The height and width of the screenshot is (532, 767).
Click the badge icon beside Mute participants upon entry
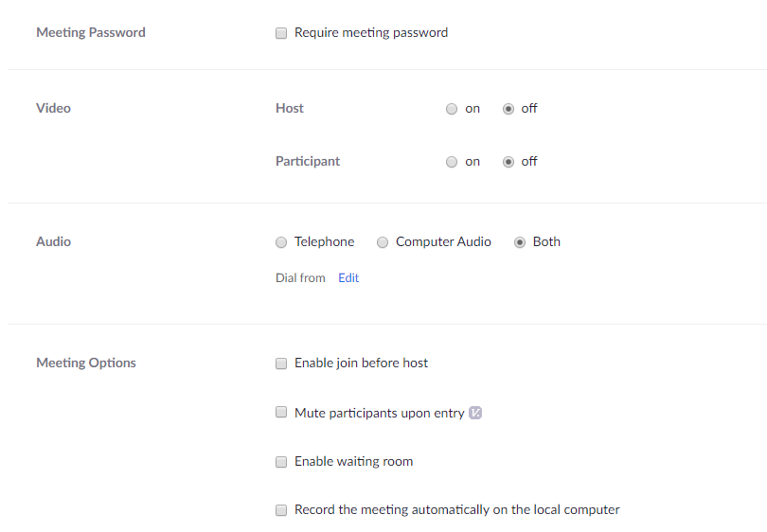point(475,413)
